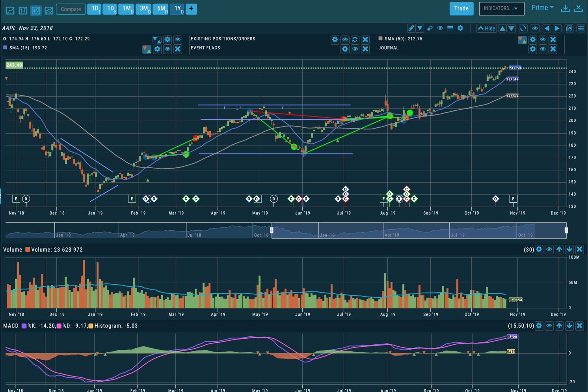Pop out chart into new window
588x392 pixels.
click(569, 28)
